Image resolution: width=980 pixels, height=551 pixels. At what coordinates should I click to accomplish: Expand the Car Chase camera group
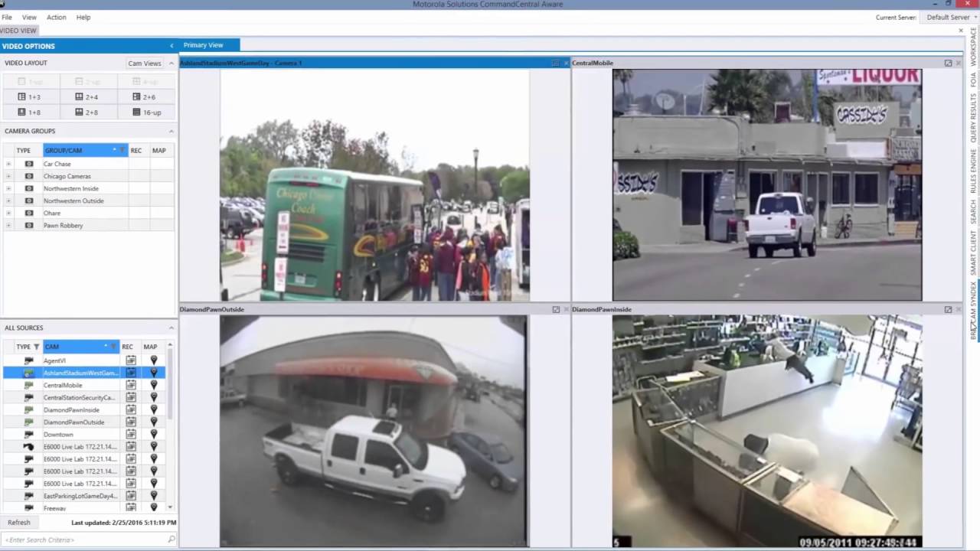8,164
